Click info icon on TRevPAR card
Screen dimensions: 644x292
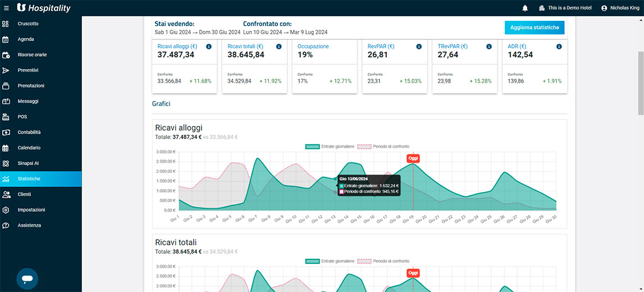pos(488,47)
